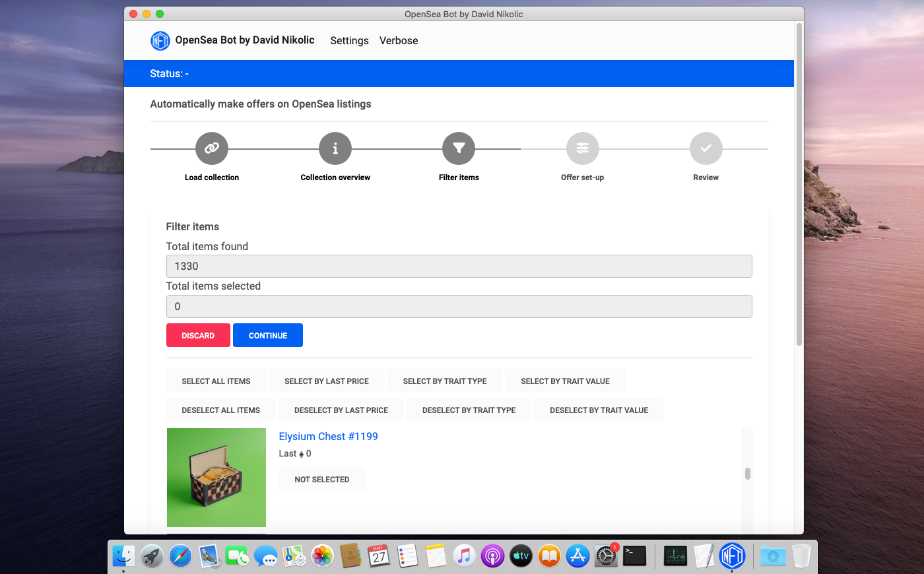The image size is (924, 574).
Task: Click the blue Continue button
Action: coord(268,335)
